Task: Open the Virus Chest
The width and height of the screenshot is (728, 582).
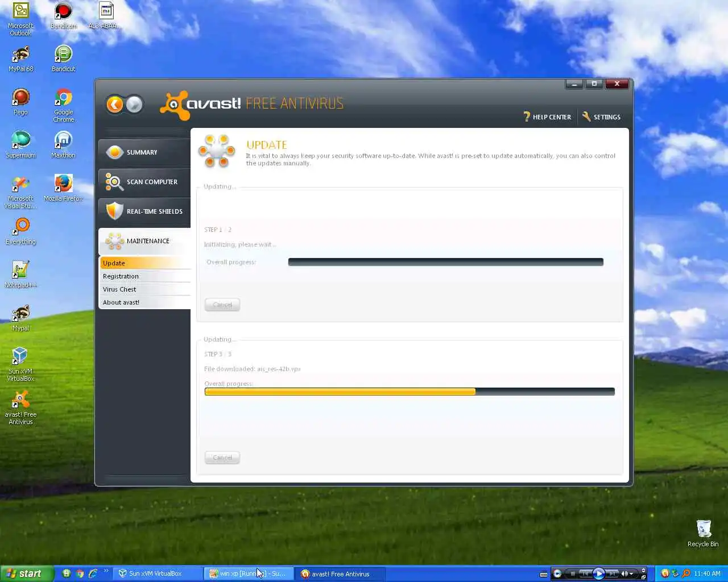Action: 146,289
